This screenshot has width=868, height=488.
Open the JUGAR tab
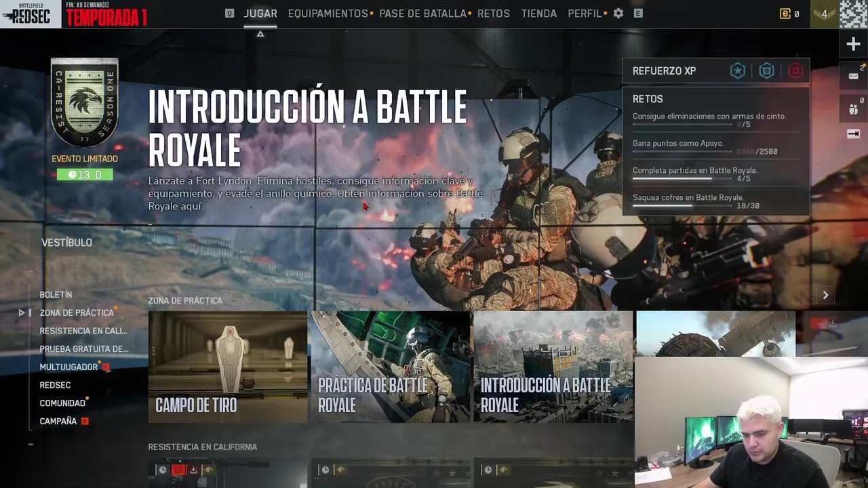pyautogui.click(x=260, y=14)
